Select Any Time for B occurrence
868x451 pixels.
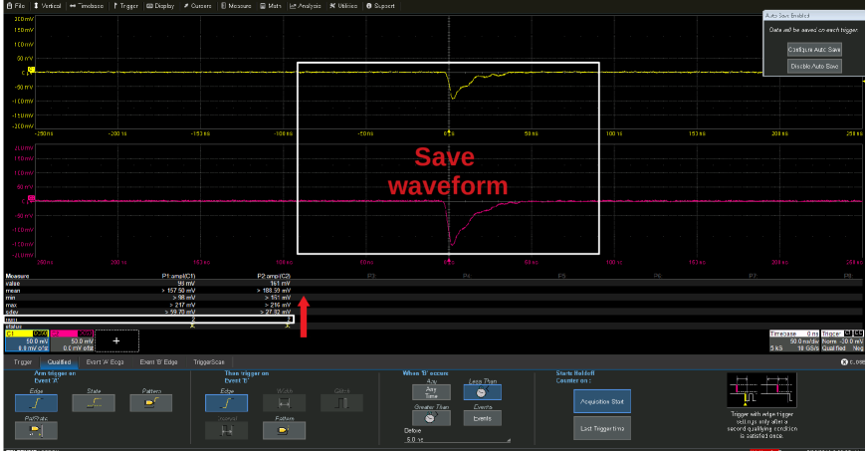point(432,390)
